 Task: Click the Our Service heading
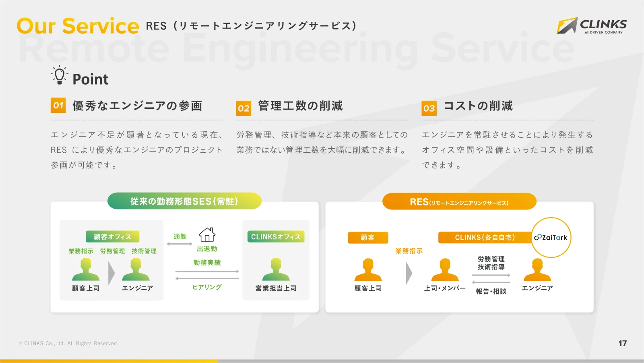[x=78, y=26]
